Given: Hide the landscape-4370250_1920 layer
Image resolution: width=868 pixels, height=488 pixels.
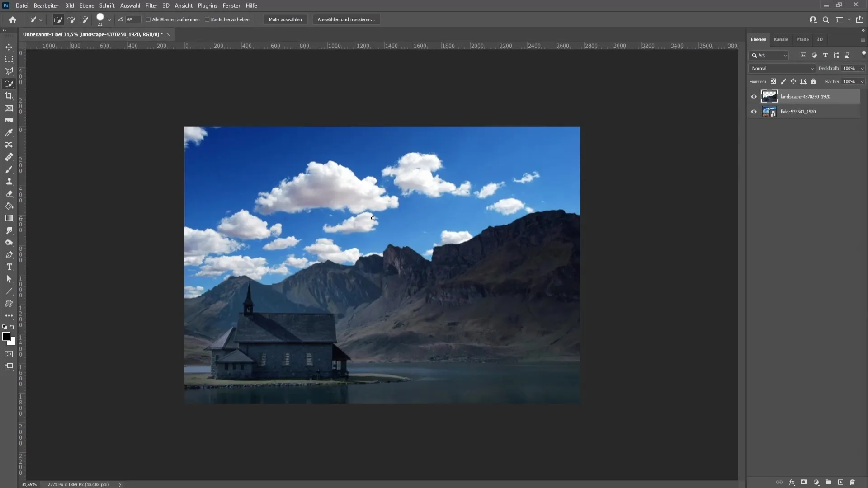Looking at the screenshot, I should coord(754,96).
